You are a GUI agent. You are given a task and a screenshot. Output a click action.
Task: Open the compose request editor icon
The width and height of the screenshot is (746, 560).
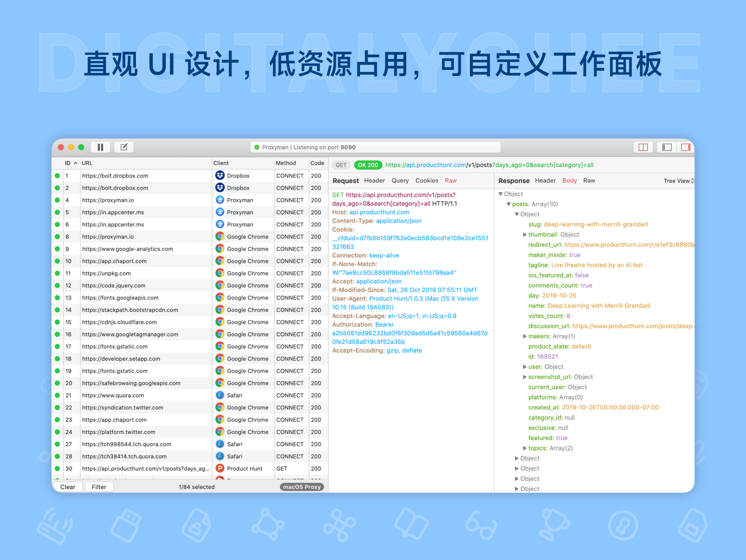pos(123,147)
